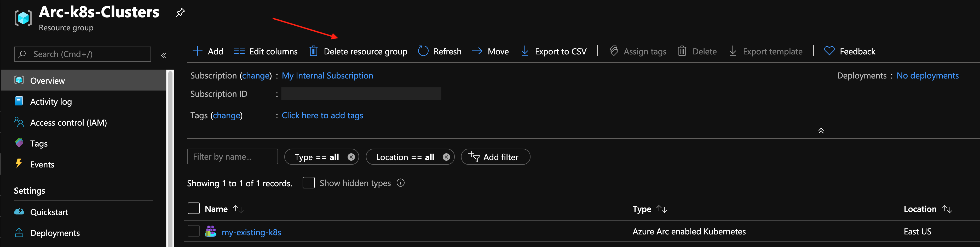The image size is (980, 247).
Task: Open My Internal Subscription link
Action: point(327,75)
